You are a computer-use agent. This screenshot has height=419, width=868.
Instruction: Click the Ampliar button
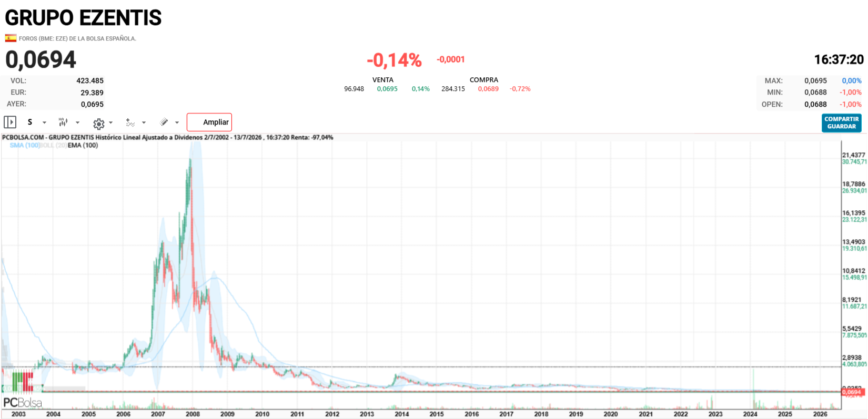[209, 122]
